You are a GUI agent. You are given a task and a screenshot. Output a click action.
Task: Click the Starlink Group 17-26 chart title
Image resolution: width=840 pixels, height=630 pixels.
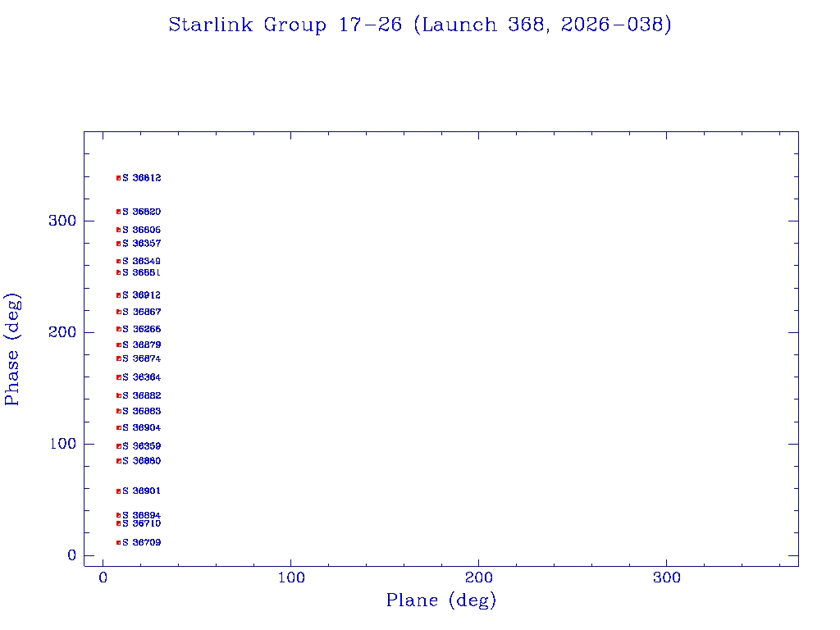click(420, 25)
